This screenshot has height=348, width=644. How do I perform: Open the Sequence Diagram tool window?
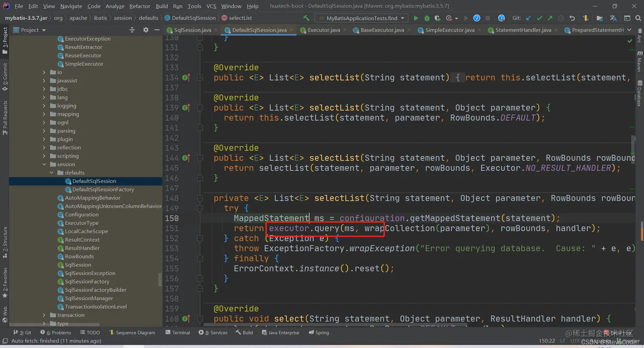pos(132,333)
